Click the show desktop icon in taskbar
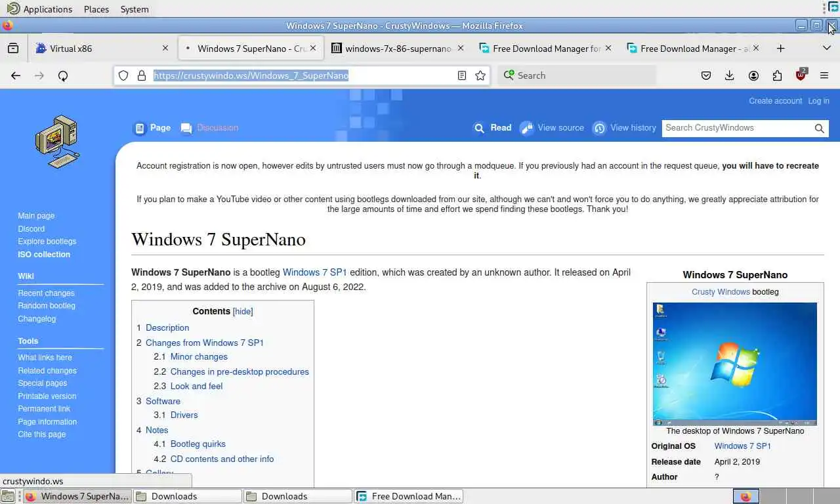840x504 pixels. 7,497
